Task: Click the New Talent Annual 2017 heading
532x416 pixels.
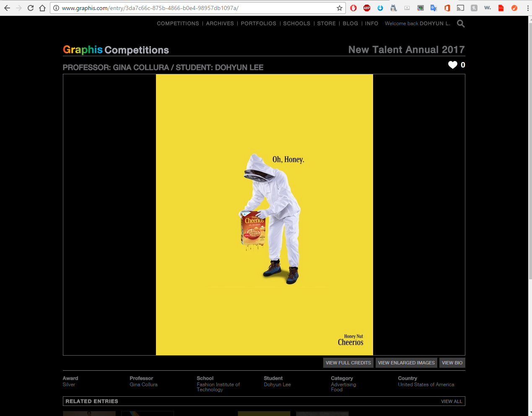Action: [406, 49]
